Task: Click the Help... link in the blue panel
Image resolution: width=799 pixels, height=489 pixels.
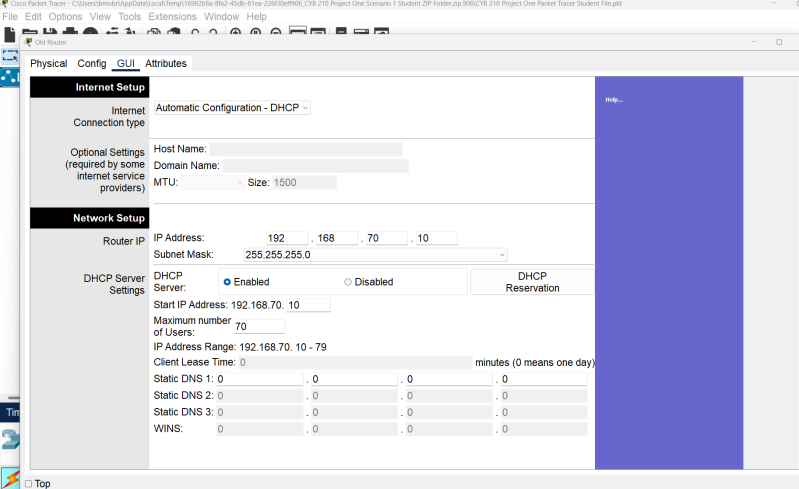Action: (x=614, y=99)
